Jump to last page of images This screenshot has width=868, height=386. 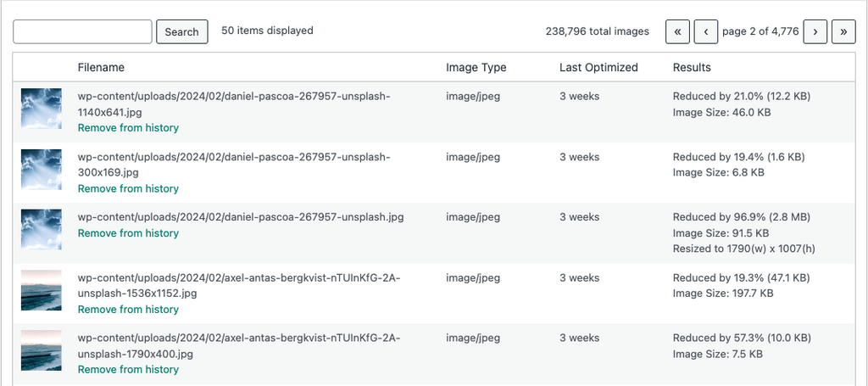[843, 31]
